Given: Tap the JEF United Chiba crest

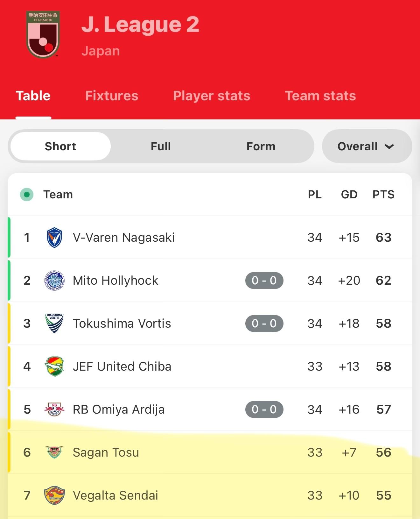Looking at the screenshot, I should coord(54,366).
